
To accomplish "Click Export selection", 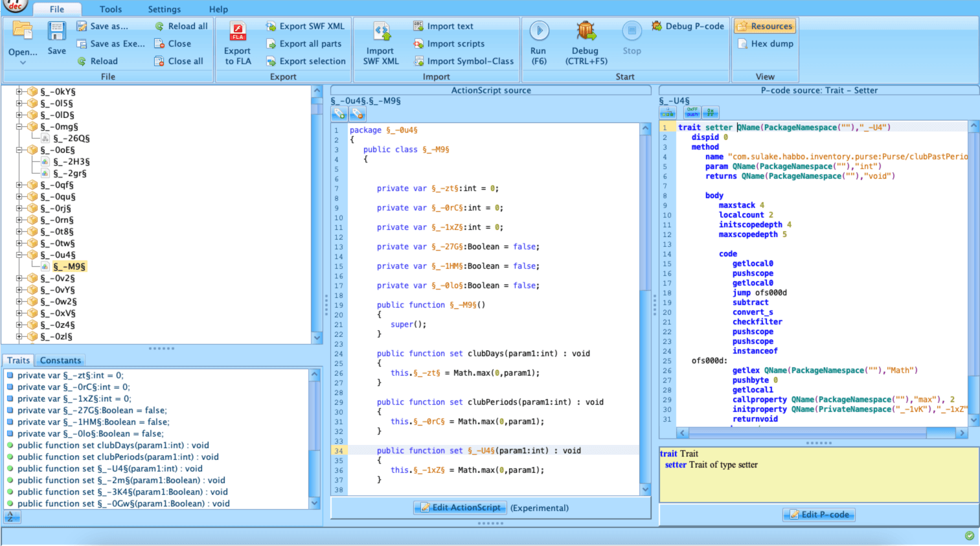I will coord(306,61).
